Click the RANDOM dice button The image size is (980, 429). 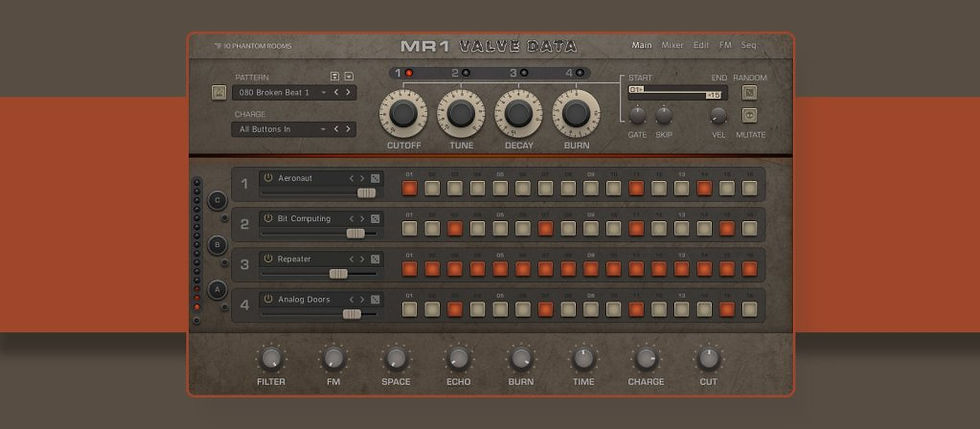[749, 93]
